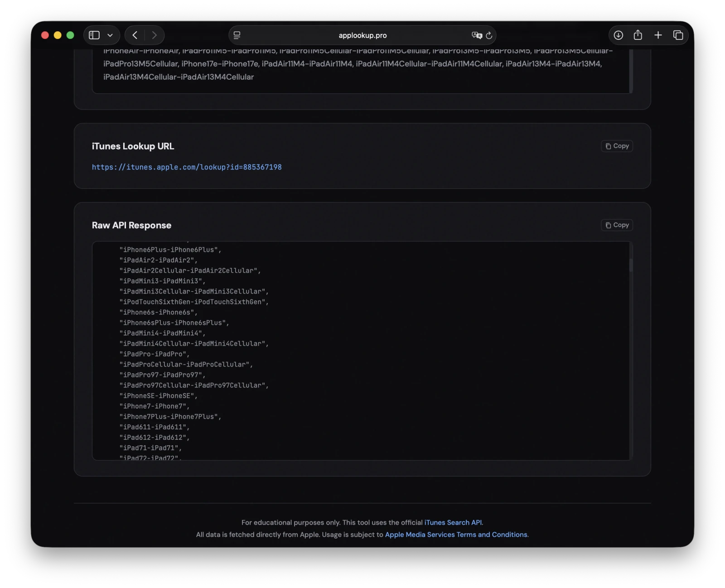Click the "iPadProCellular-iPadProCellular" line

click(186, 364)
